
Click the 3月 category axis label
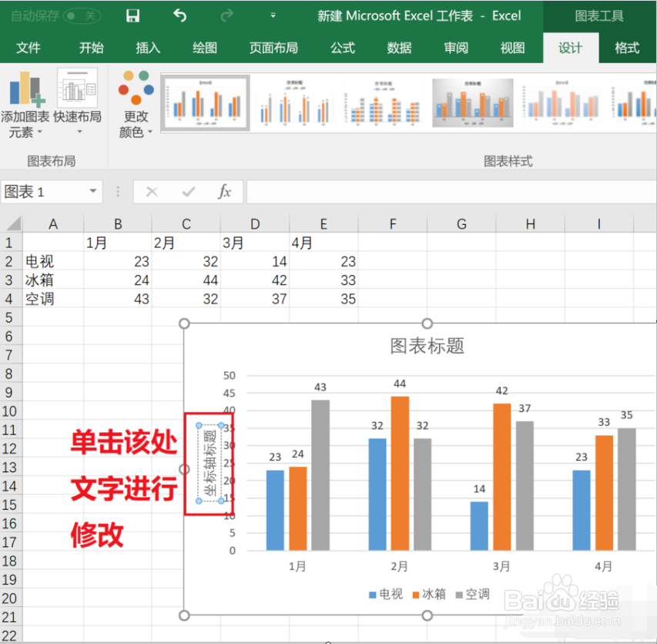click(x=501, y=566)
